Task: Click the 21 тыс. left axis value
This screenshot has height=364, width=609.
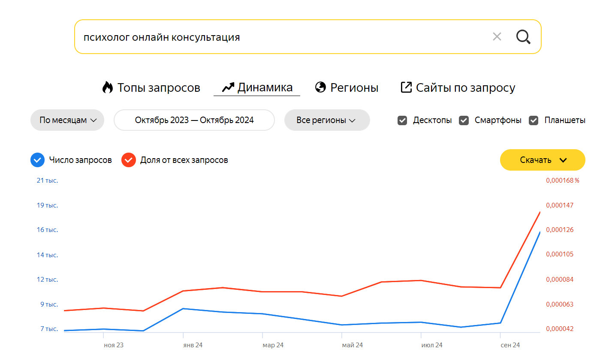Action: click(x=47, y=180)
